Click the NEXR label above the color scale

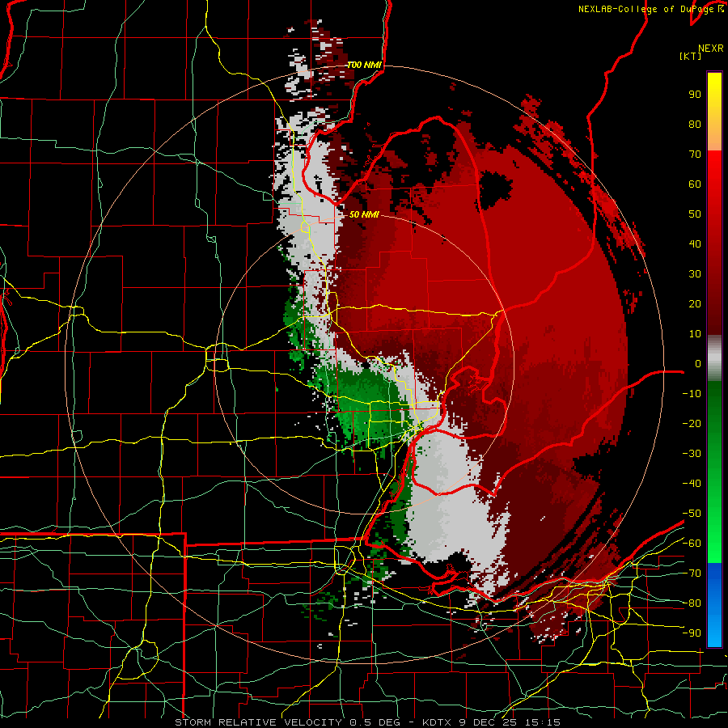coord(710,49)
